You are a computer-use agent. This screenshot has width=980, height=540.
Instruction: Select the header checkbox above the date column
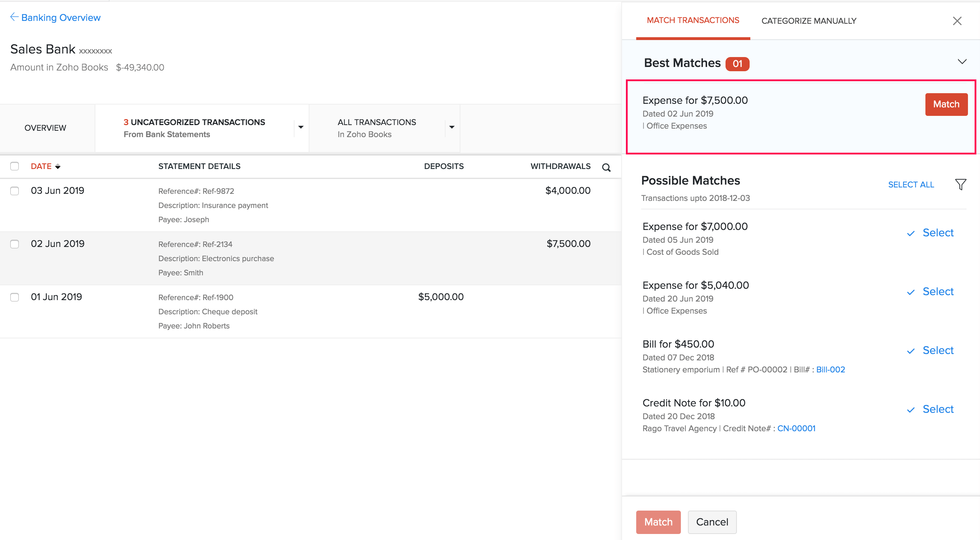click(15, 166)
